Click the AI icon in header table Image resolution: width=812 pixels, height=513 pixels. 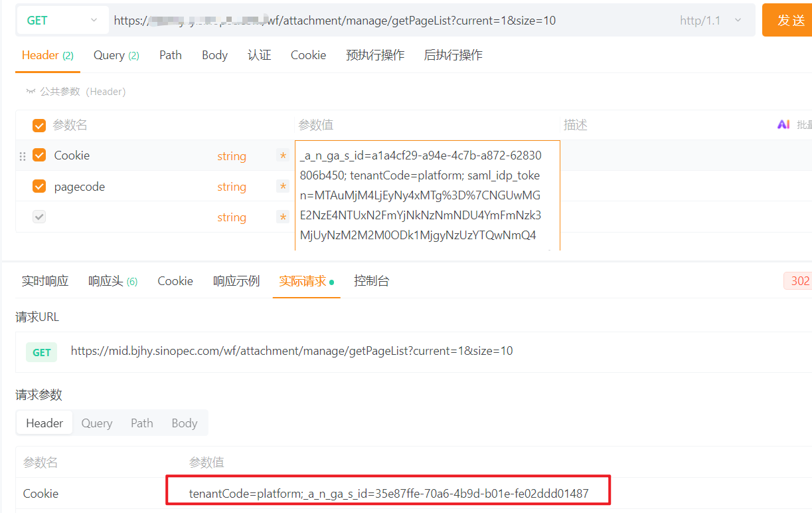point(783,124)
